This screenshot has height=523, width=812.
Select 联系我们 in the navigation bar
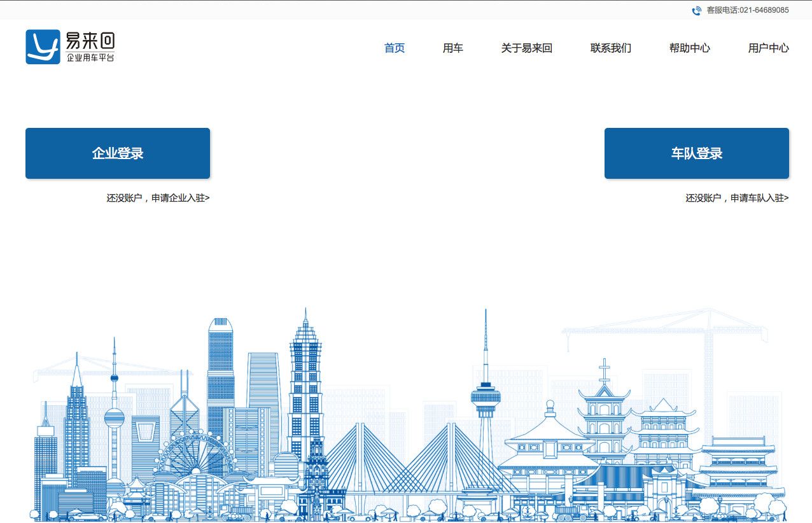pyautogui.click(x=611, y=48)
